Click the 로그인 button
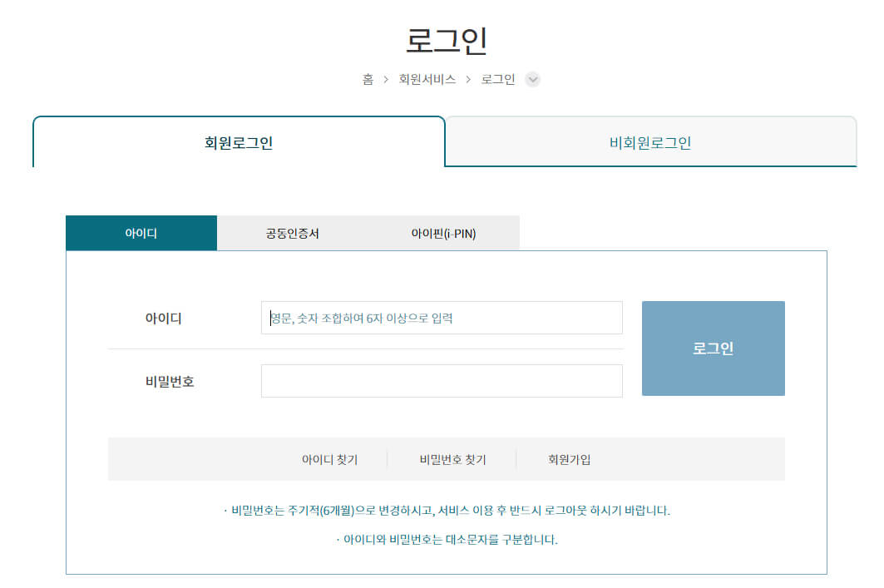 coord(713,348)
